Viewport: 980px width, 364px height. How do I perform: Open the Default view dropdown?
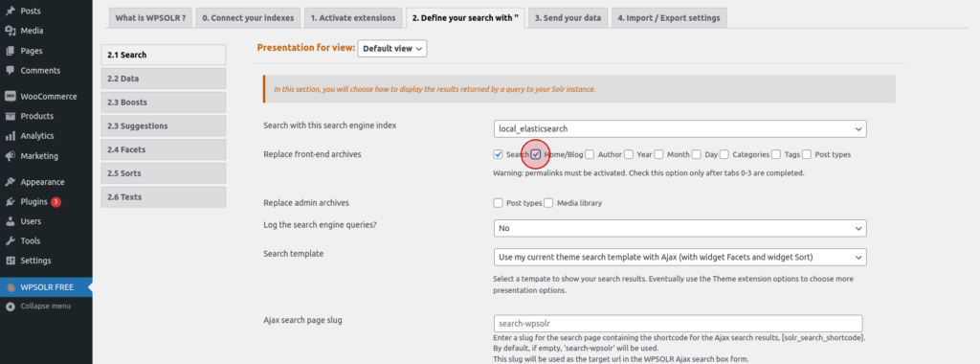point(391,48)
